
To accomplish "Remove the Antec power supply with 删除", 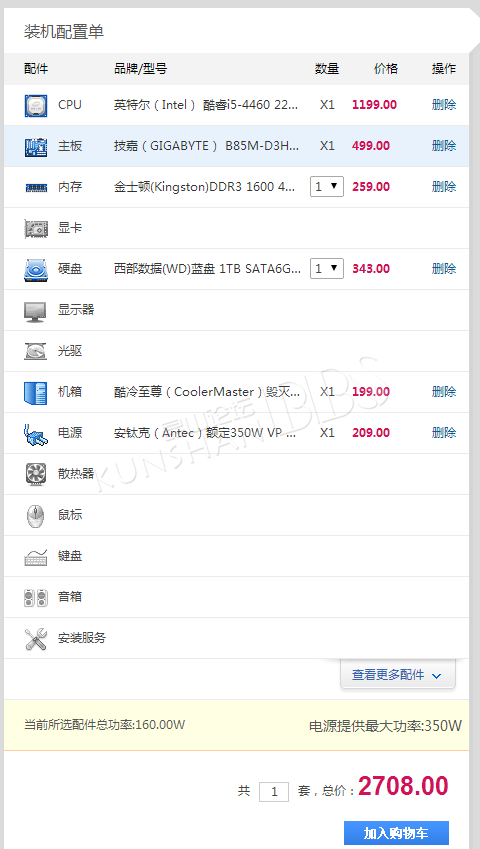I will pos(444,433).
